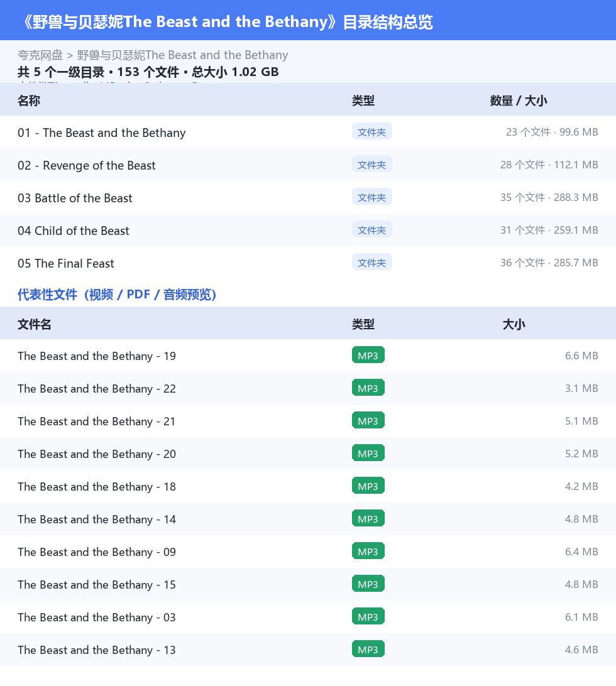616x686 pixels.
Task: Select file The Beast and the Bethany - 14
Action: tap(97, 520)
